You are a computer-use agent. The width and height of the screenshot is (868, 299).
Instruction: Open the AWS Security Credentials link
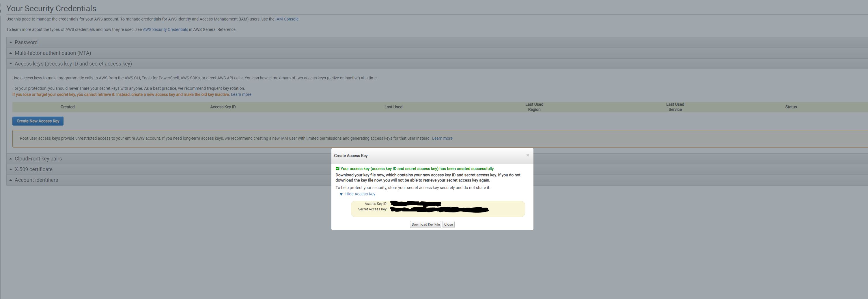click(x=165, y=30)
